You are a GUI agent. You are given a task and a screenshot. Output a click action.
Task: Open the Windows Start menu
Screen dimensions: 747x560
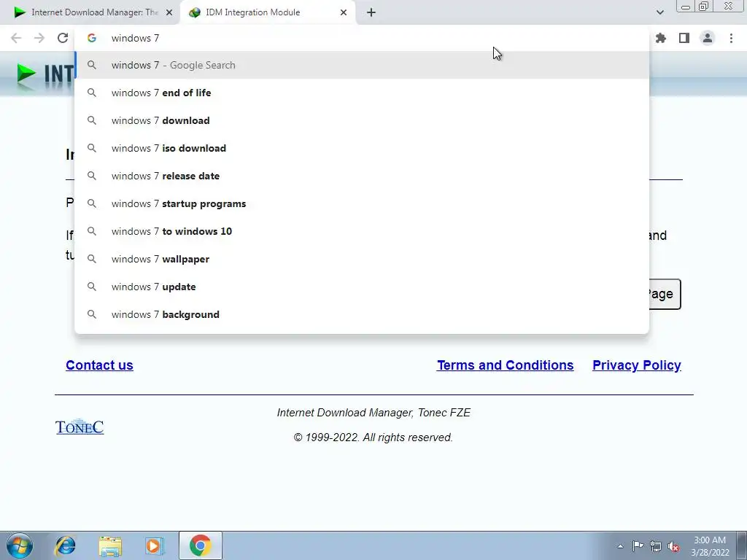coord(20,545)
